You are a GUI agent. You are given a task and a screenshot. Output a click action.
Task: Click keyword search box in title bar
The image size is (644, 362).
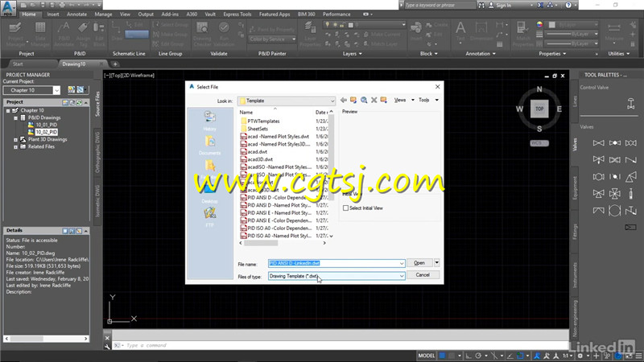pos(440,6)
